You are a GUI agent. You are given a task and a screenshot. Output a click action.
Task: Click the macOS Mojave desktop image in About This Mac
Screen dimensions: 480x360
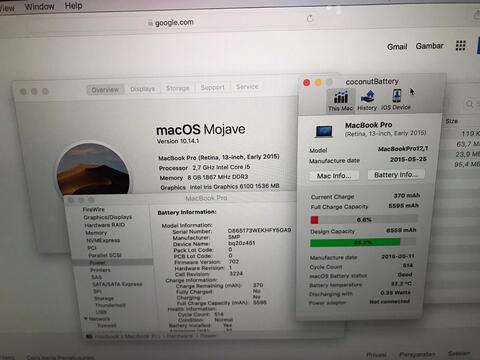point(93,169)
